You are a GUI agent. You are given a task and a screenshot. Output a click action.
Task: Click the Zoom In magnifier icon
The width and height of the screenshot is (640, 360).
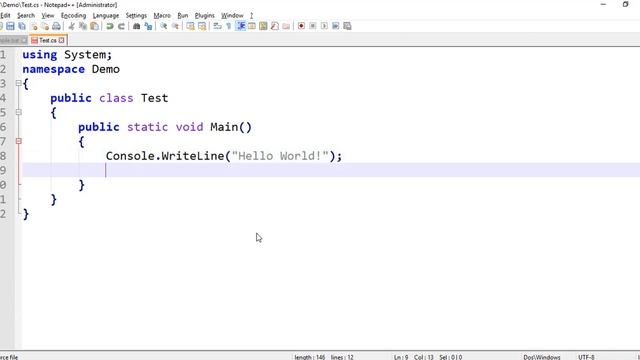click(164, 26)
